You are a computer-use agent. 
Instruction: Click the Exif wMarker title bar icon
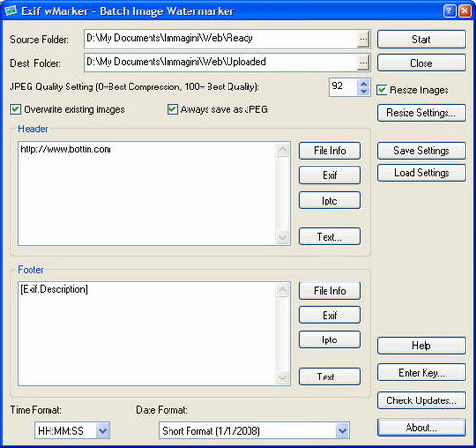(x=10, y=10)
